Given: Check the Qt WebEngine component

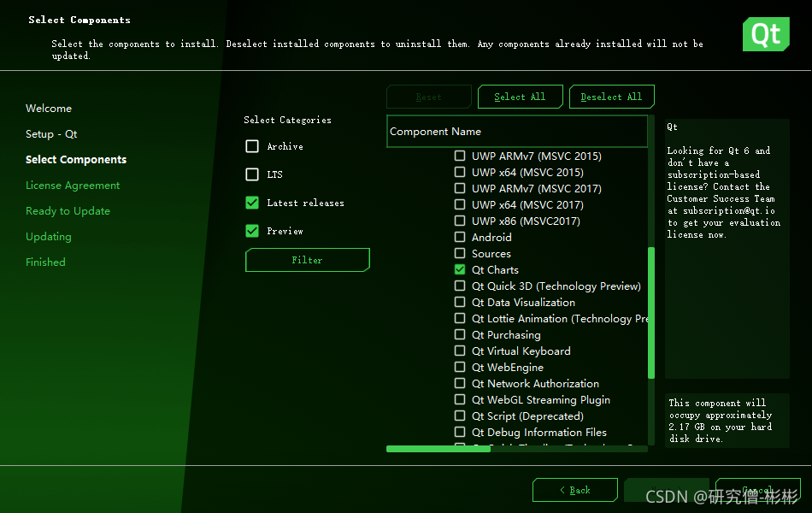Looking at the screenshot, I should tap(460, 367).
